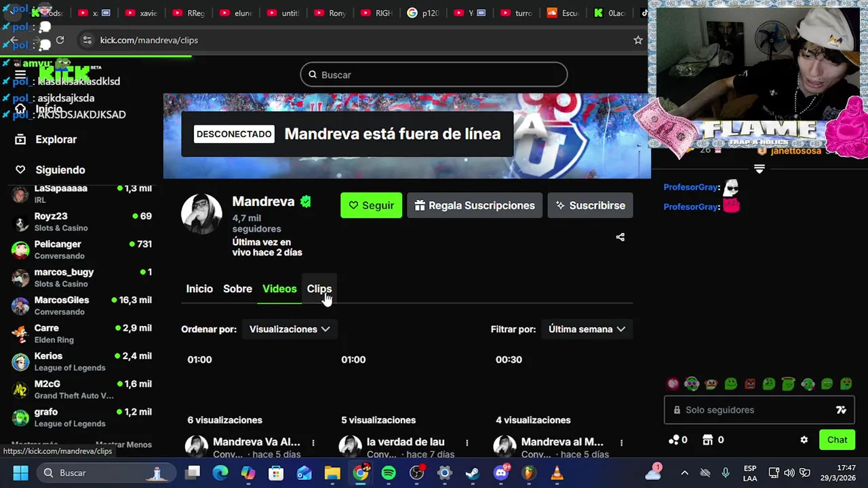Switch to the 'eluné' YouTube browser tab

(x=236, y=13)
